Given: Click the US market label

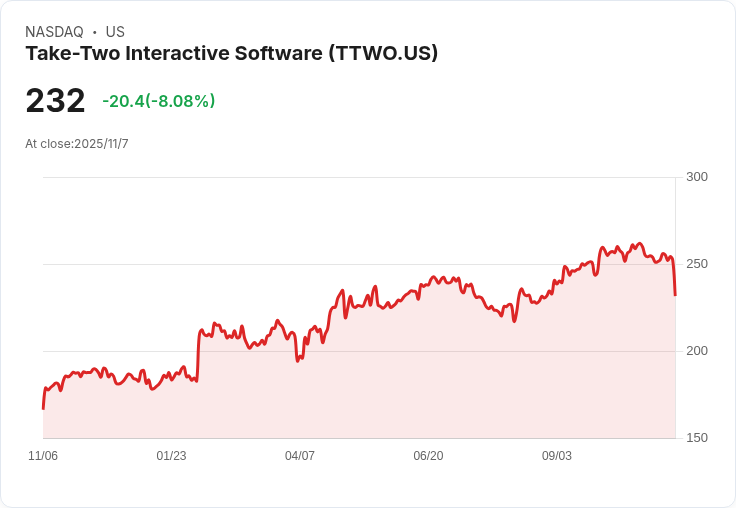Looking at the screenshot, I should pyautogui.click(x=115, y=32).
